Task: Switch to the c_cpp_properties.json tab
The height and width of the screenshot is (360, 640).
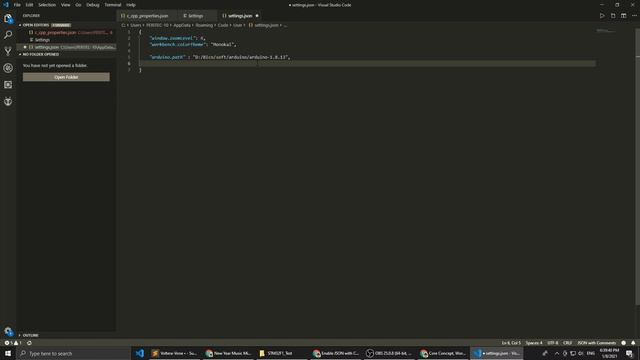Action: click(147, 16)
